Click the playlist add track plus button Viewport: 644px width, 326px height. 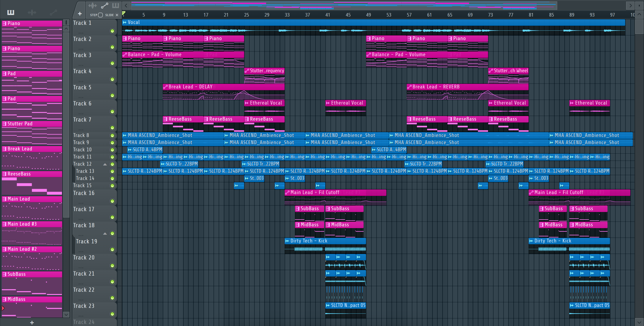point(80,14)
